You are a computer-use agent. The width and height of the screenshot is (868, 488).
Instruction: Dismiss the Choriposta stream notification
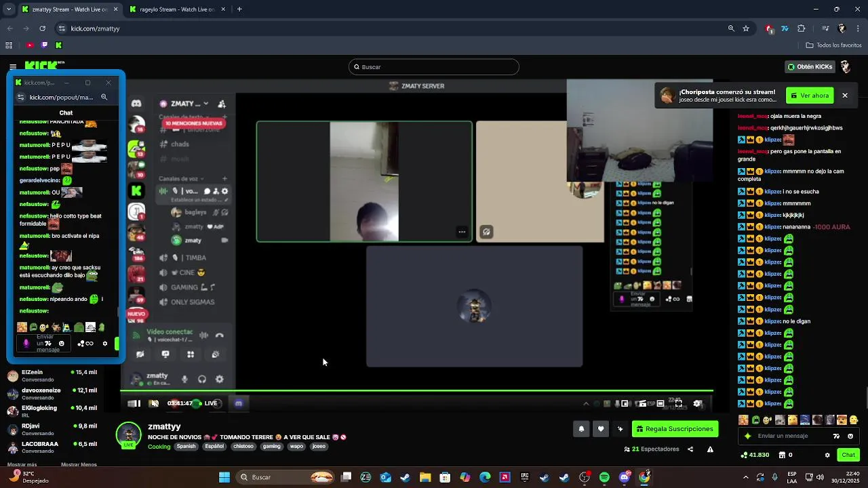point(845,96)
